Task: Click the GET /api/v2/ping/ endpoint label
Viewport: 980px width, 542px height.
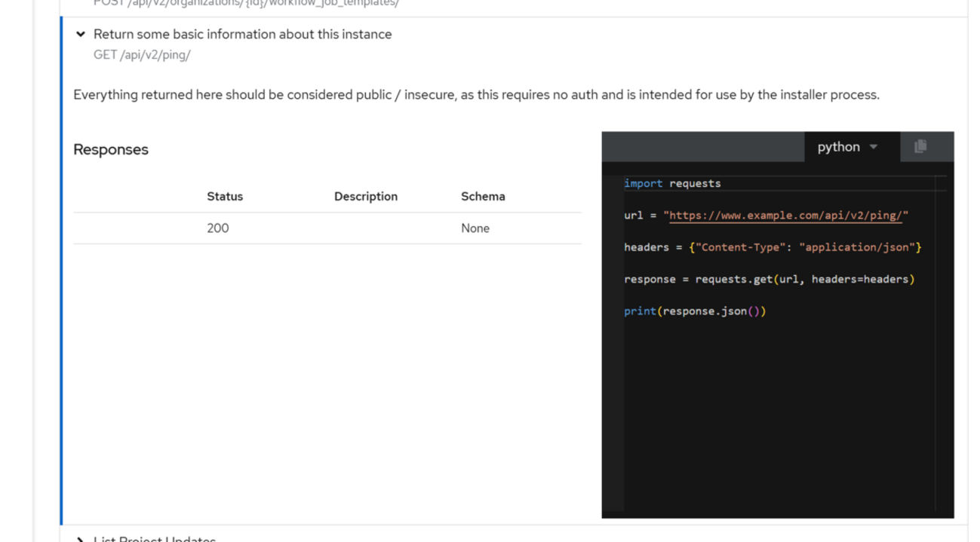Action: [142, 54]
